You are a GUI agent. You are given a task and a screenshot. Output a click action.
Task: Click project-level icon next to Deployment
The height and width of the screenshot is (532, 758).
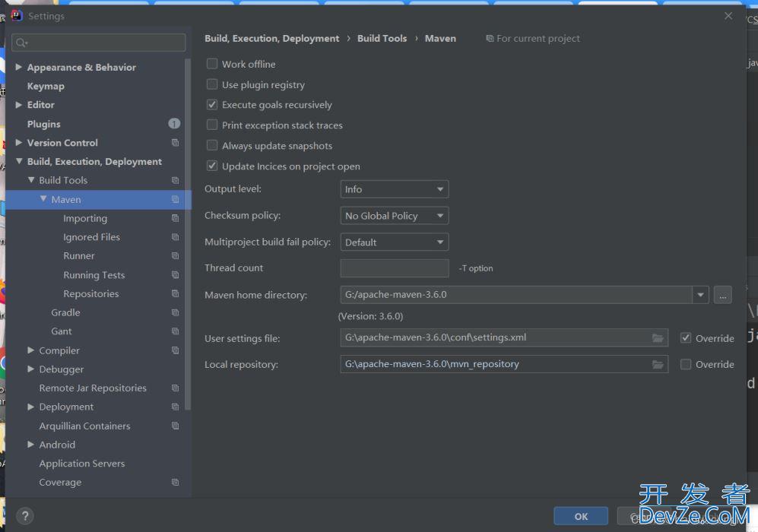coord(175,407)
